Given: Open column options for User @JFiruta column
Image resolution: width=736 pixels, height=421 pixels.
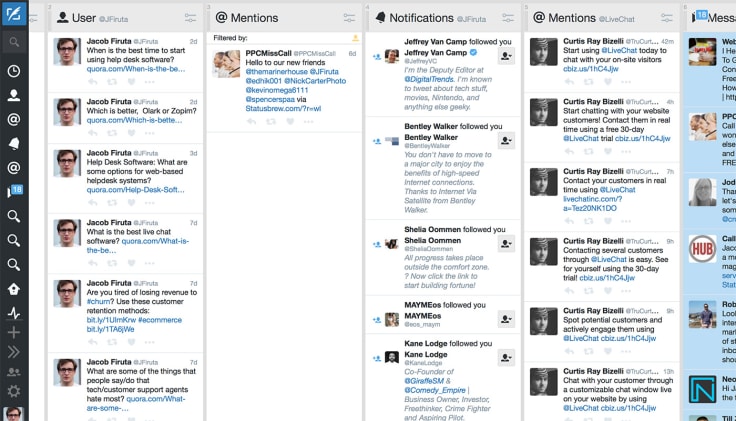Looking at the screenshot, I should pyautogui.click(x=191, y=18).
